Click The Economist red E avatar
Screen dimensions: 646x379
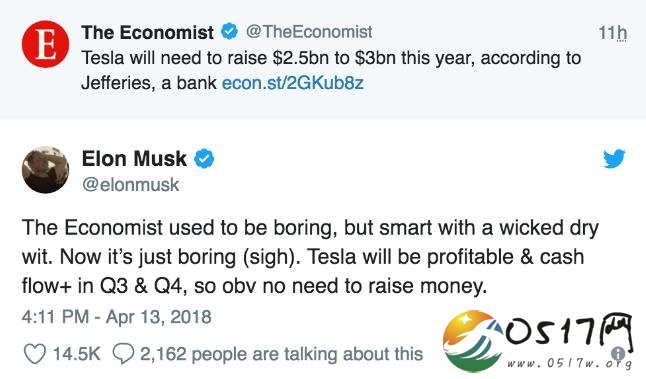(45, 44)
